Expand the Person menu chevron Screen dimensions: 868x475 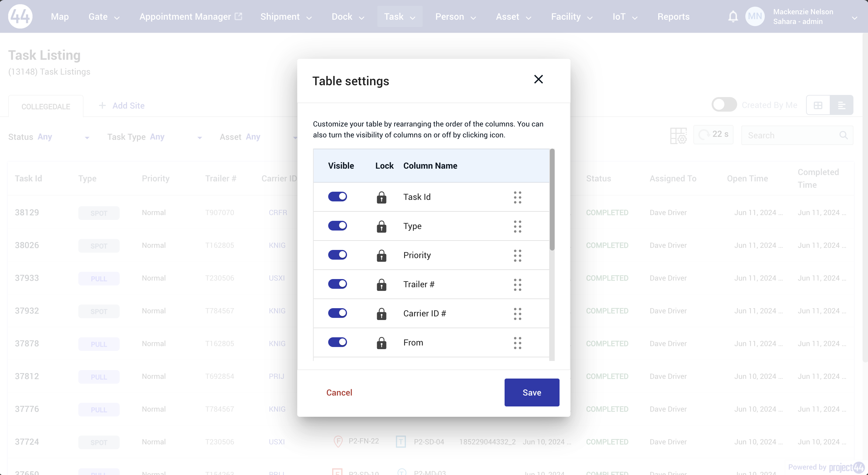point(473,18)
